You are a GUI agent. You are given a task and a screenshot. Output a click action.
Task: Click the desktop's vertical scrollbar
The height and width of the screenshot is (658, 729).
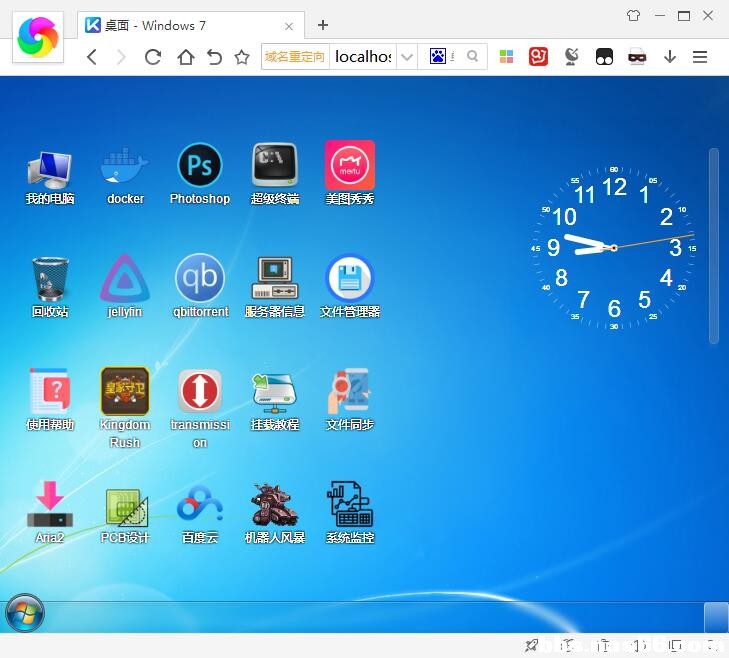click(714, 246)
